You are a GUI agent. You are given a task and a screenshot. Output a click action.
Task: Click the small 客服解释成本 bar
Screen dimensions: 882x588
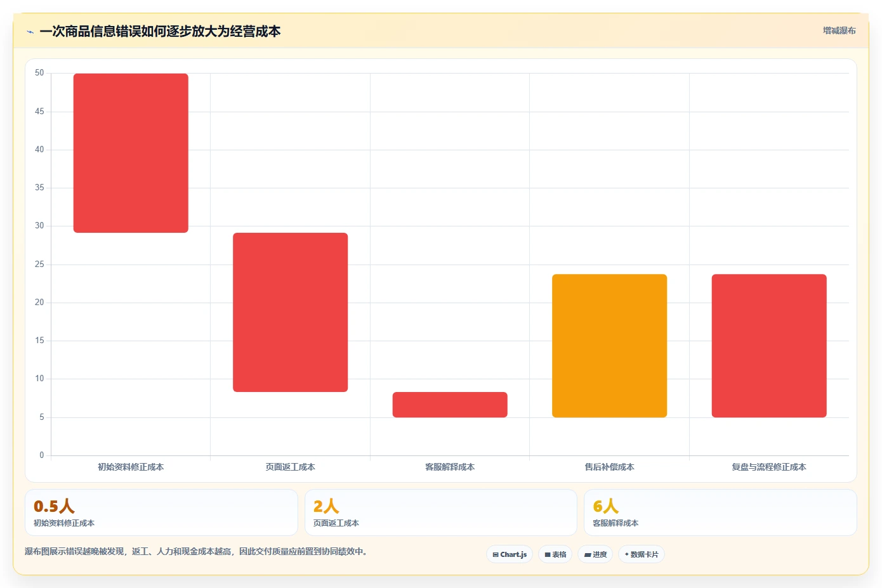tap(450, 405)
